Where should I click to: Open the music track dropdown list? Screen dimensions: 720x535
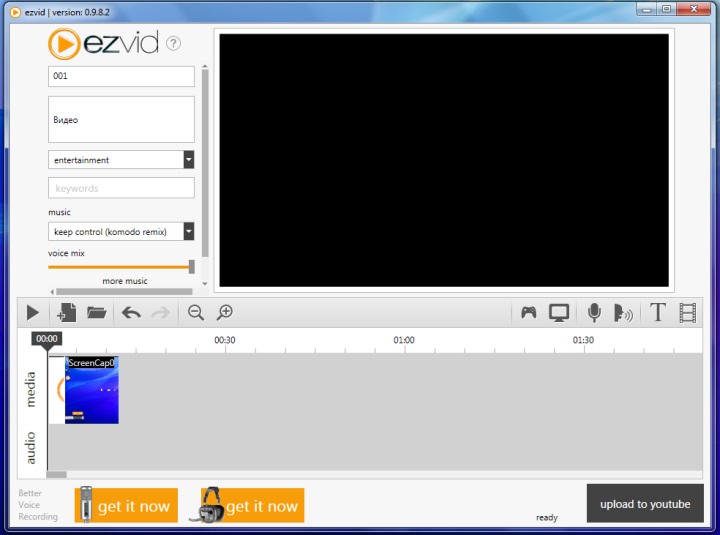(188, 232)
